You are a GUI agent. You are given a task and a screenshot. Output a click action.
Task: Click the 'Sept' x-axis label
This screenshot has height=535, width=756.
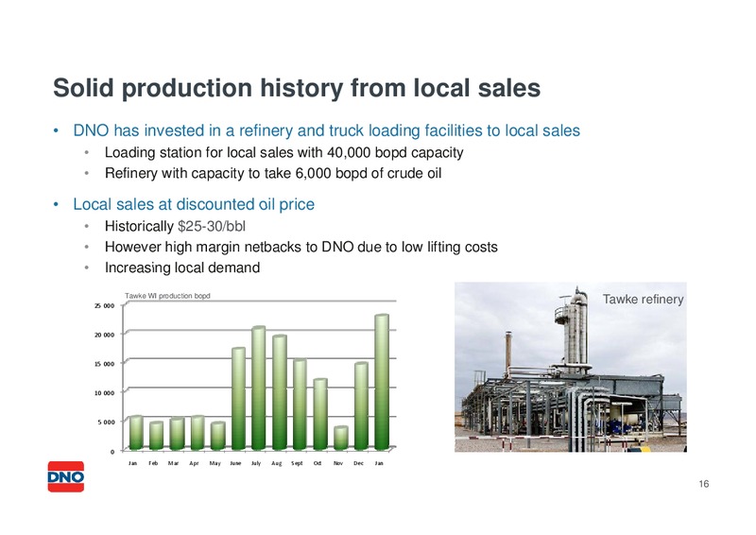pos(297,463)
